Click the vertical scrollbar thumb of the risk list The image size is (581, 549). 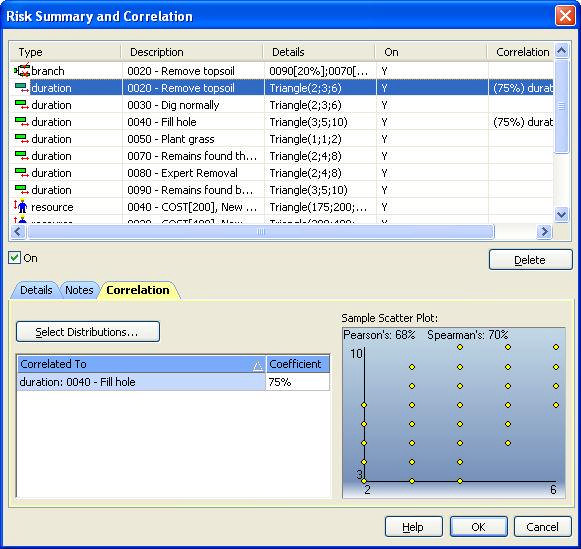tap(561, 106)
